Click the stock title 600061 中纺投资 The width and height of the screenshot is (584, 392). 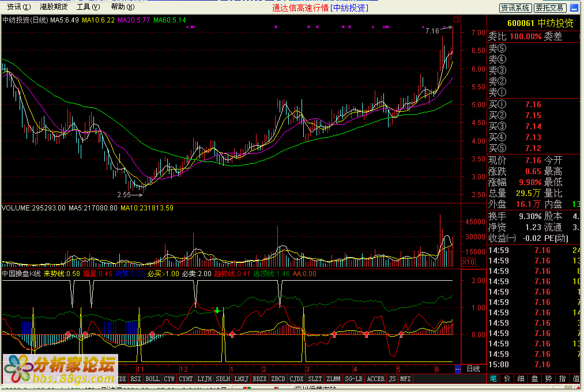[540, 23]
